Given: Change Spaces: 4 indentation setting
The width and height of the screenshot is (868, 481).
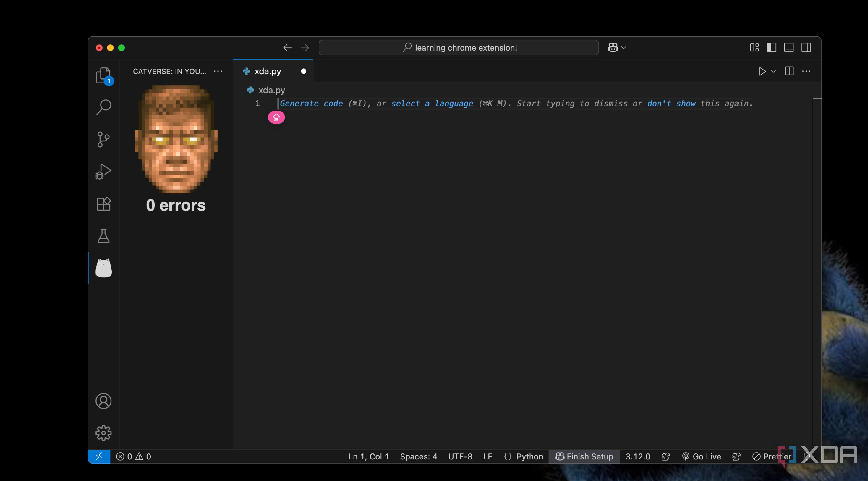Looking at the screenshot, I should pos(419,456).
